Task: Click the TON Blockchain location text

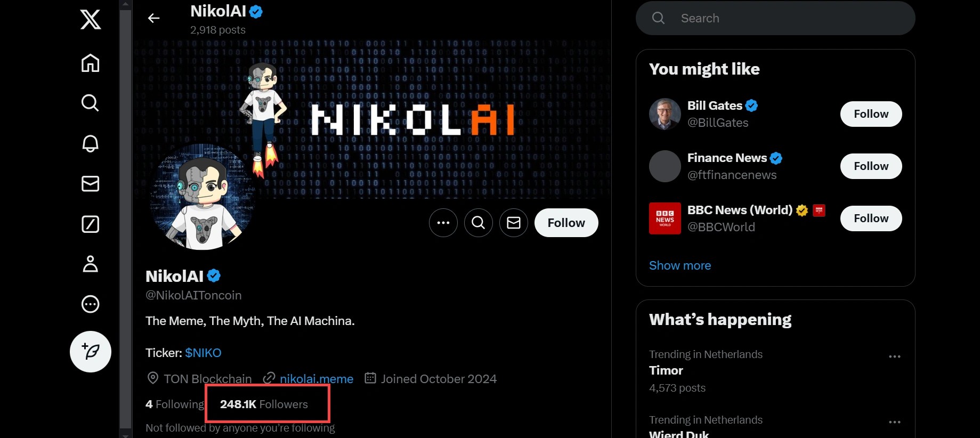Action: (208, 379)
